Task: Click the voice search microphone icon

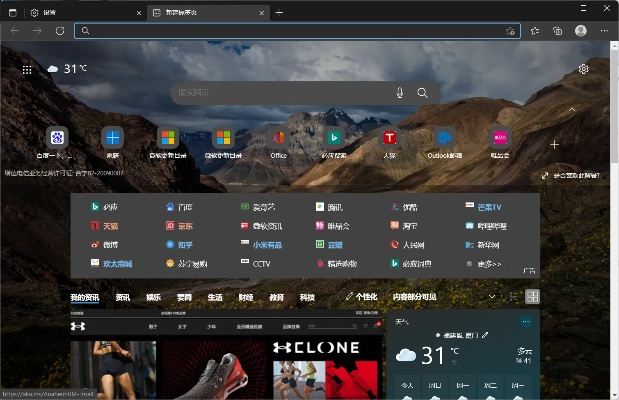Action: (x=400, y=93)
